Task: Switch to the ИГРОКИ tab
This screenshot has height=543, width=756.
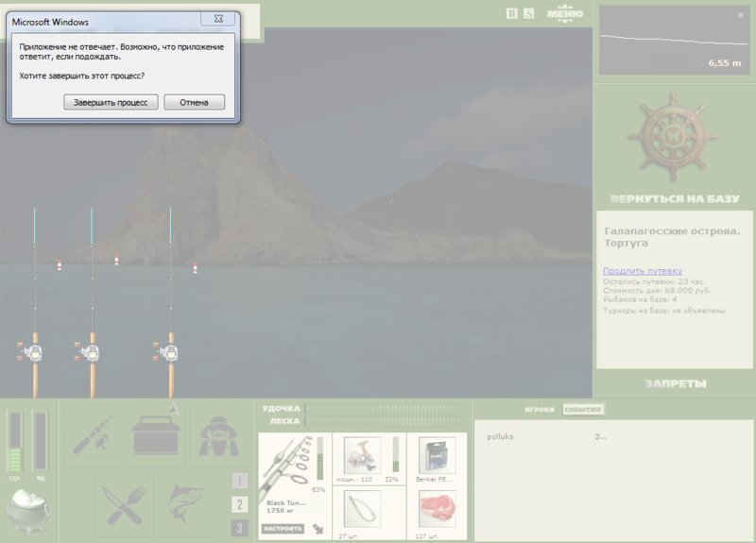Action: 539,410
